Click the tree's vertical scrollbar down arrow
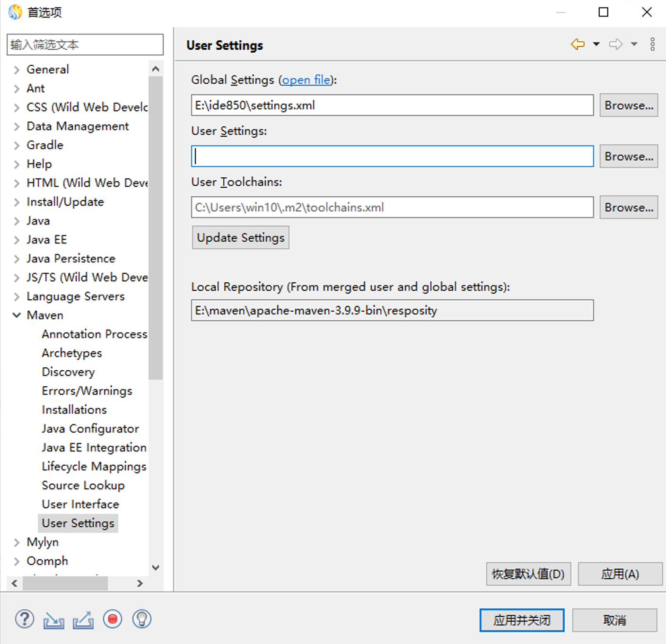This screenshot has height=644, width=666. [156, 567]
